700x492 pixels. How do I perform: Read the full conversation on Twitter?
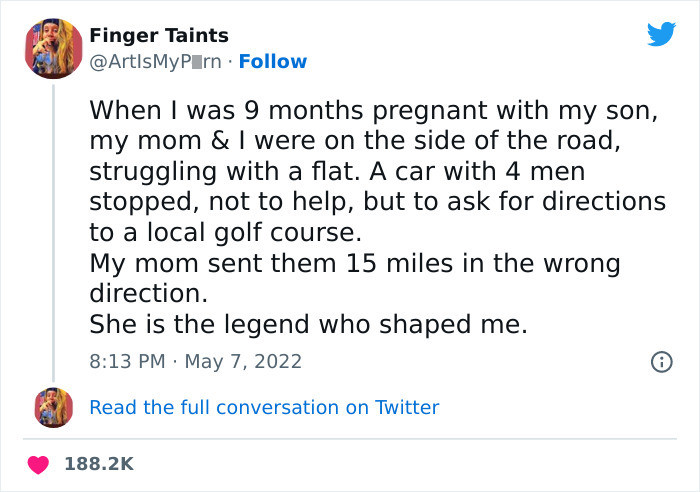pyautogui.click(x=264, y=407)
